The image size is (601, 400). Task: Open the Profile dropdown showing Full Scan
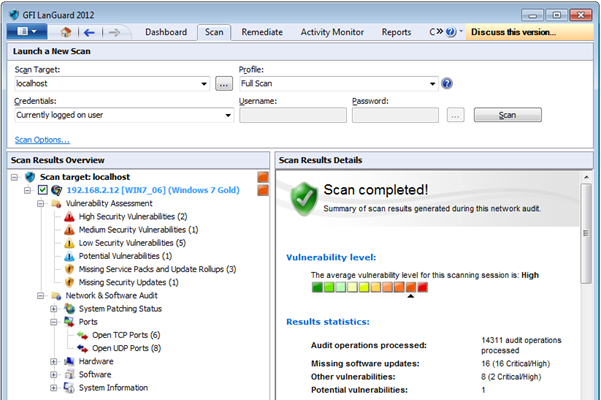(433, 84)
